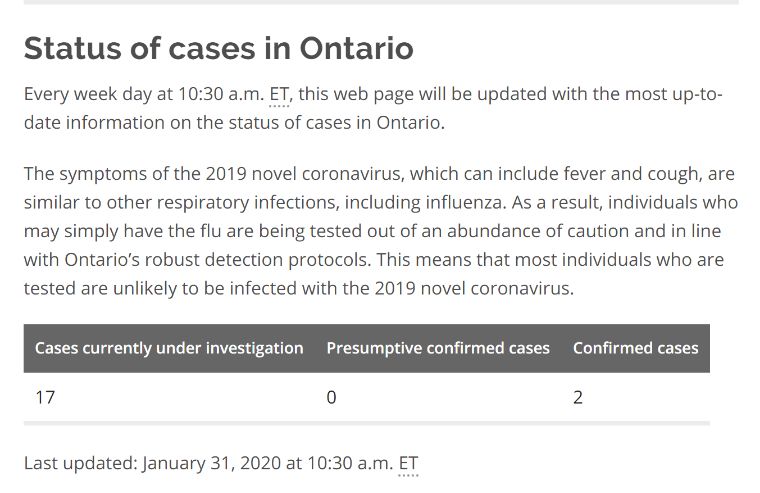Click the presumptive confirmed cases value 0

[x=331, y=398]
